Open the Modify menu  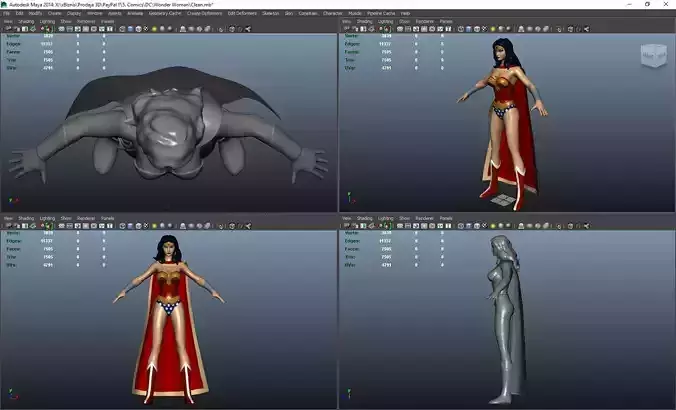click(35, 13)
